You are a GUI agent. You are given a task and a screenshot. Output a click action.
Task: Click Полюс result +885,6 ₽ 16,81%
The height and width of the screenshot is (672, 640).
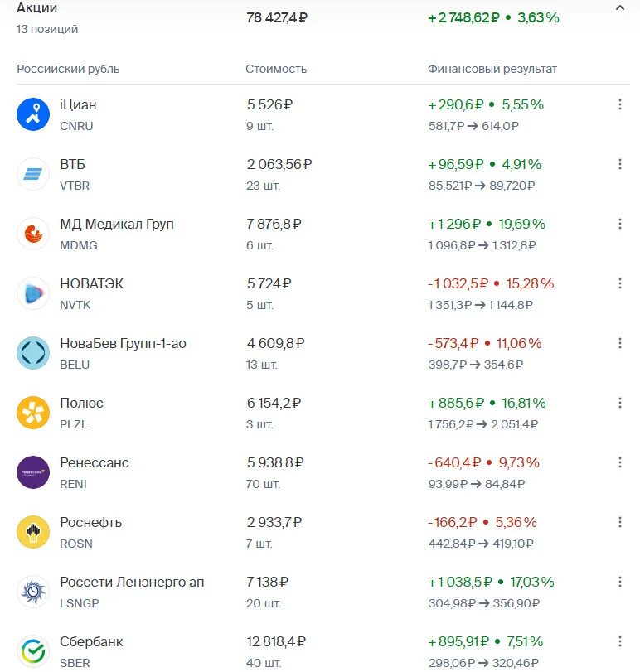(487, 403)
